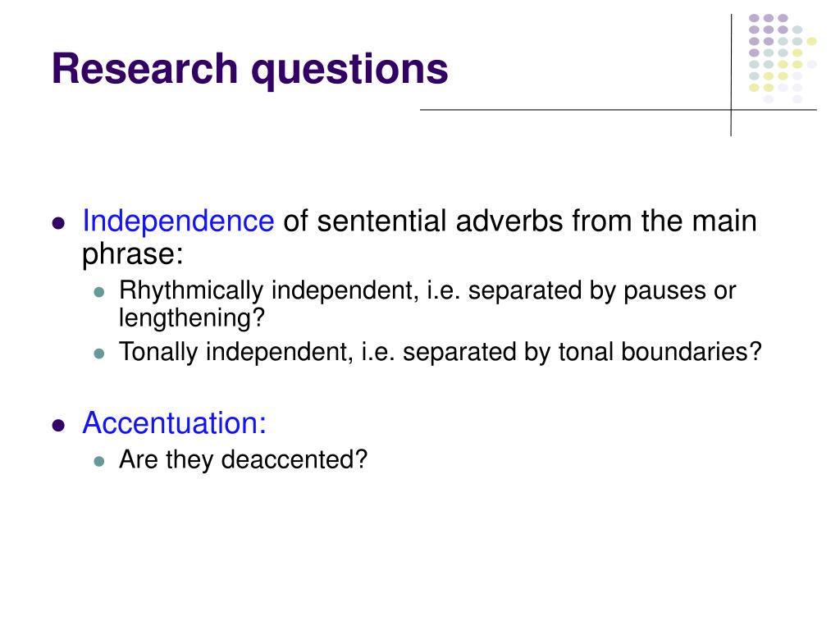Click the vertical divider line beside the dots
Viewport: 840px width, 630px height.
point(731,75)
